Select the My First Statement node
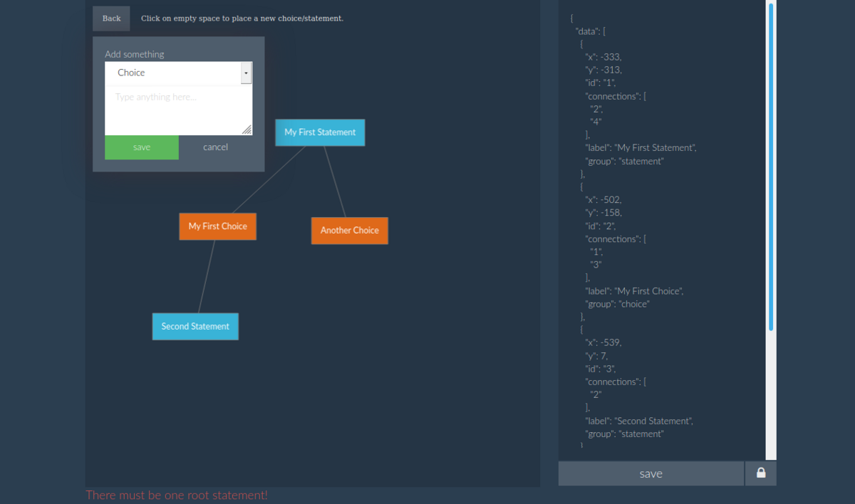Screen dimensions: 855x504 tap(319, 132)
